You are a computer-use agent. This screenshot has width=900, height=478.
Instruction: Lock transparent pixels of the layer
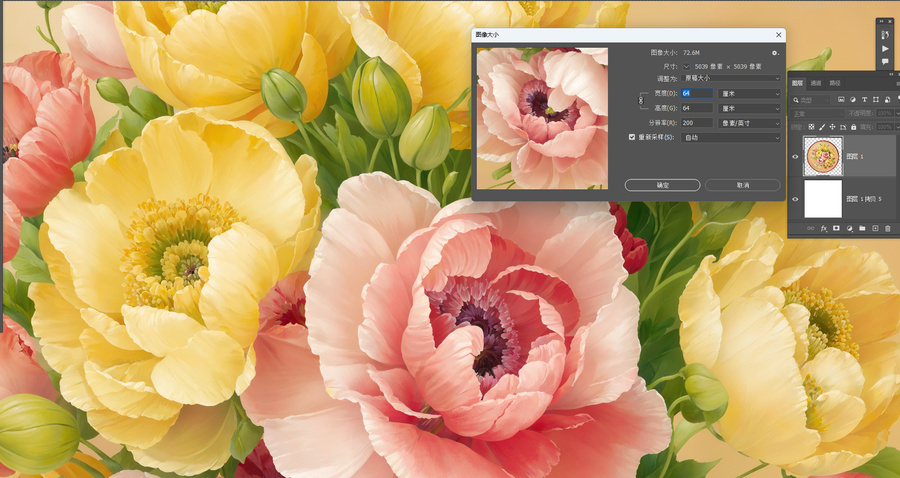click(x=811, y=127)
